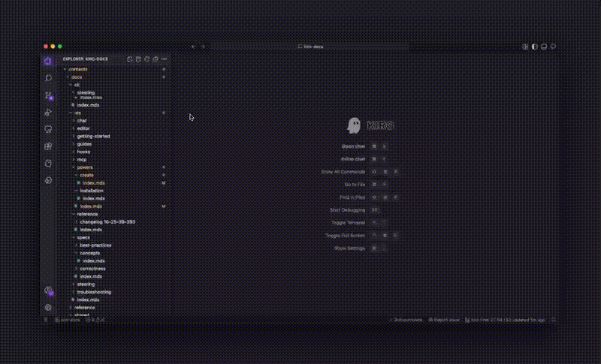Viewport: 601px width, 364px height.
Task: Click Show All Commands shortcut label
Action: point(343,172)
